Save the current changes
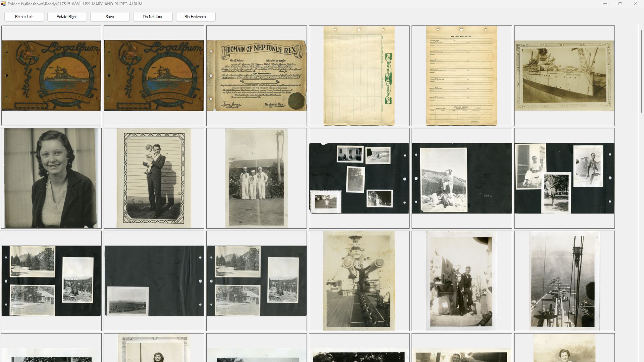This screenshot has height=362, width=644. (110, 17)
